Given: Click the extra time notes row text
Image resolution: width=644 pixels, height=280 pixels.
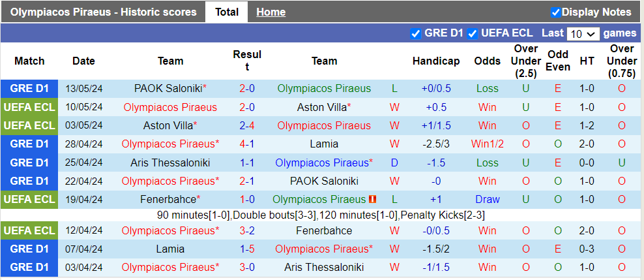Looking at the screenshot, I should pos(321,215).
